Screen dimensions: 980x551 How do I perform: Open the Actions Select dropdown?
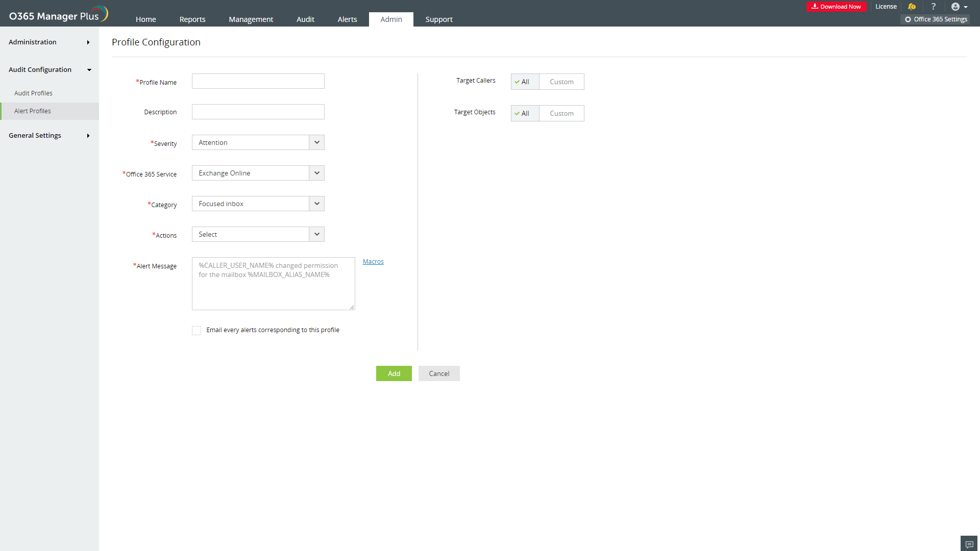pos(258,234)
